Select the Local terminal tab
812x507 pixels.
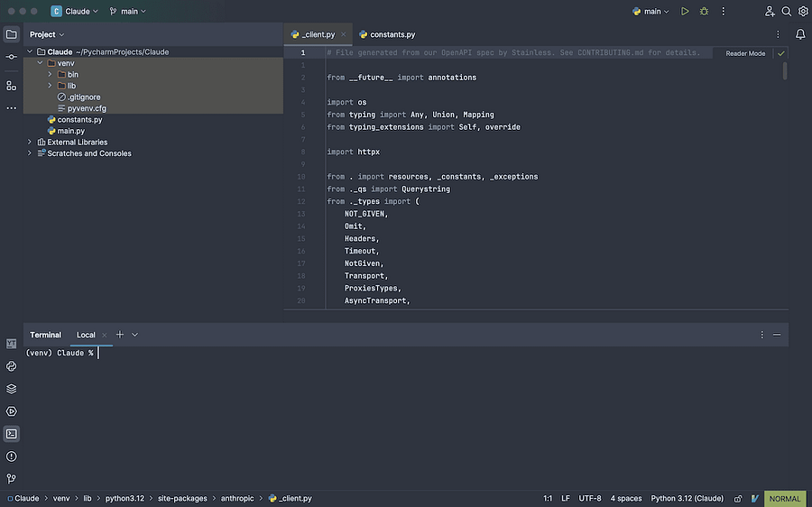(86, 335)
